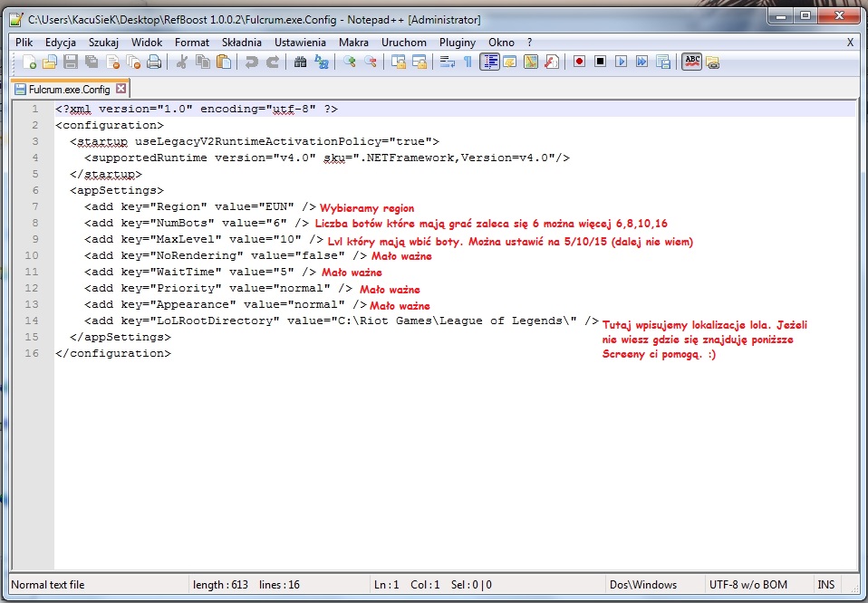Open the Replace dialog icon
This screenshot has height=603, width=868.
321,62
